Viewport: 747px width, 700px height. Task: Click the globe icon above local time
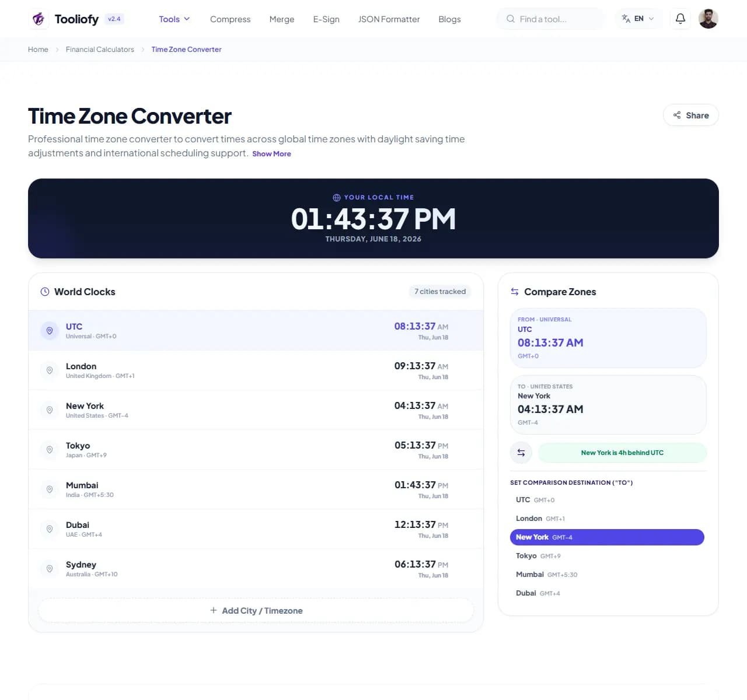[337, 198]
